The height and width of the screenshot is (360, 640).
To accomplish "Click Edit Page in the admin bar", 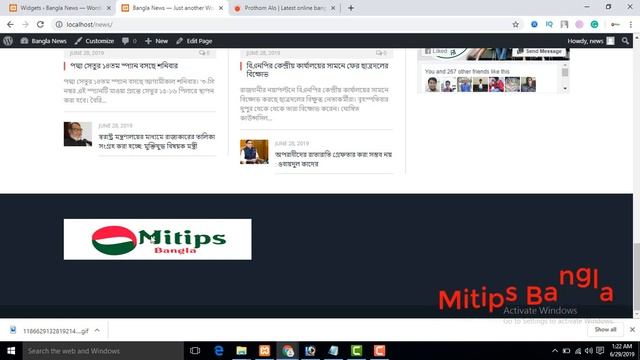I will pyautogui.click(x=194, y=41).
